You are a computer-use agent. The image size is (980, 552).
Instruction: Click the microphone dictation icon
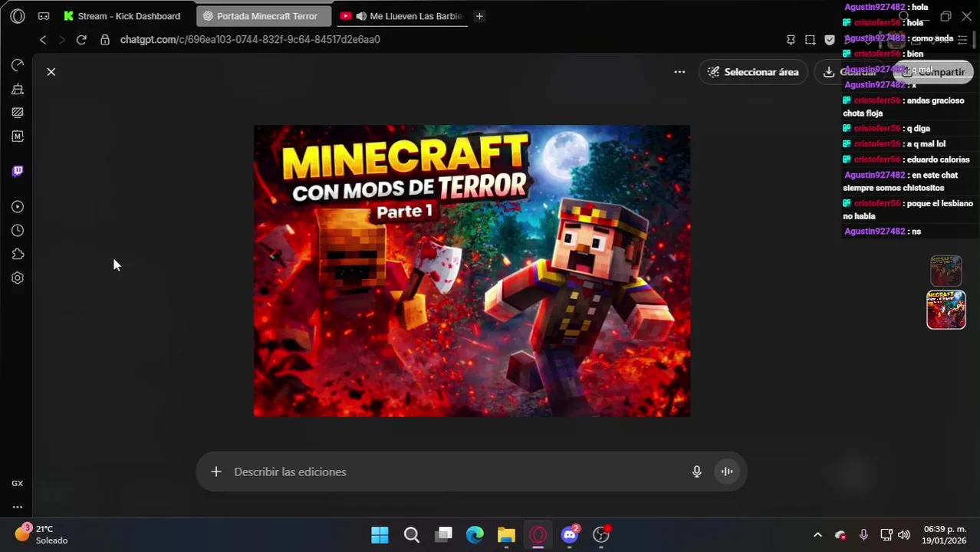click(697, 472)
